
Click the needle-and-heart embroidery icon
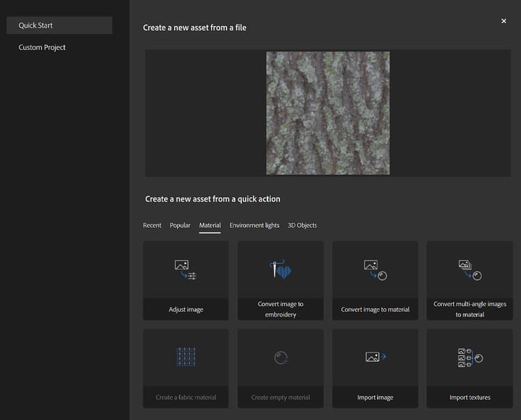point(281,269)
